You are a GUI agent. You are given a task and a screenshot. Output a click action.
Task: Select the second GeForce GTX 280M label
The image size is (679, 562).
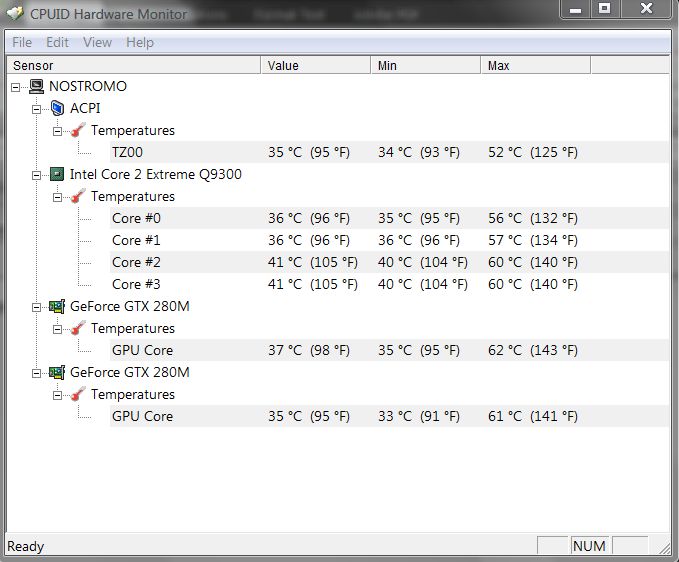point(130,372)
